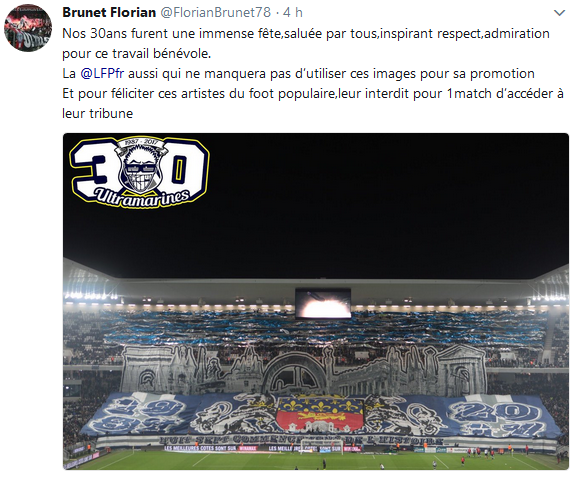Visit the @FlorianBrunet78 handle
573x479 pixels.
coord(216,12)
